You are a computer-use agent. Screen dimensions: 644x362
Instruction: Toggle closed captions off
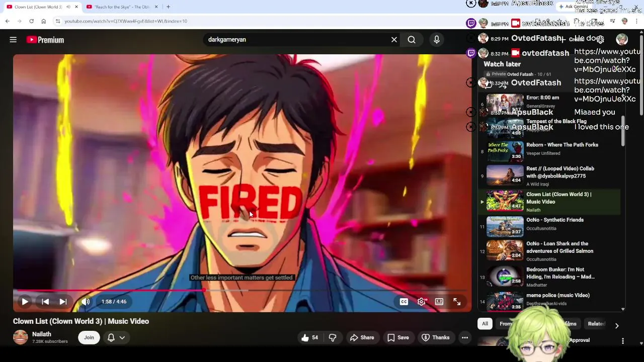404,302
